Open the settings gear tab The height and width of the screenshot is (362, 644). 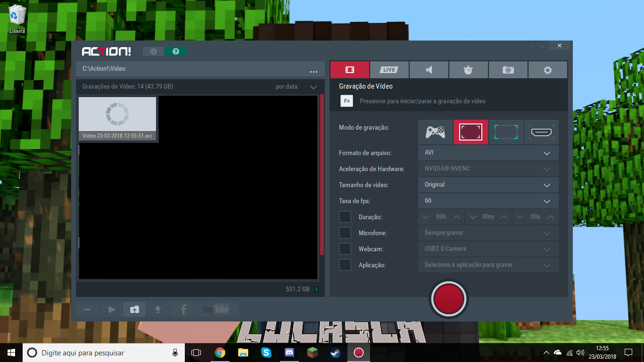(x=547, y=70)
